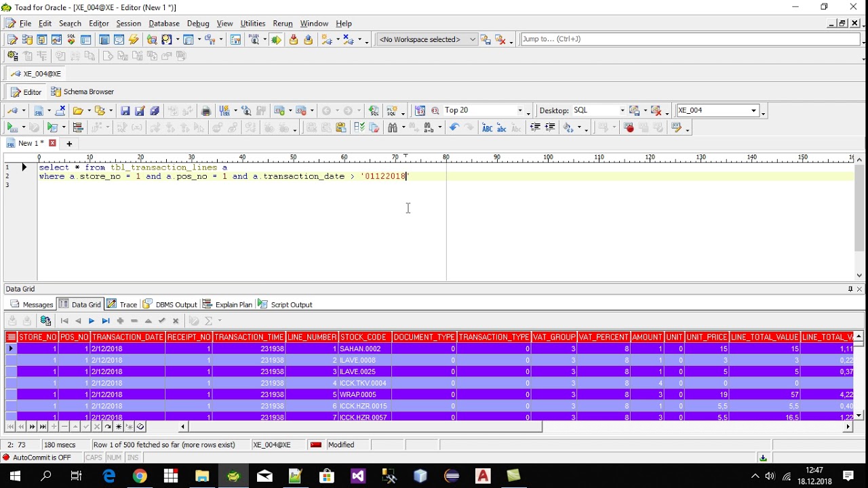Open the Utilities menu

[x=252, y=24]
